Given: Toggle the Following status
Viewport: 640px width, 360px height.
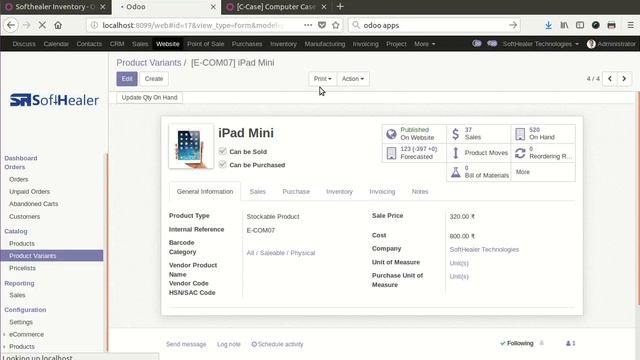Looking at the screenshot, I should coord(517,343).
